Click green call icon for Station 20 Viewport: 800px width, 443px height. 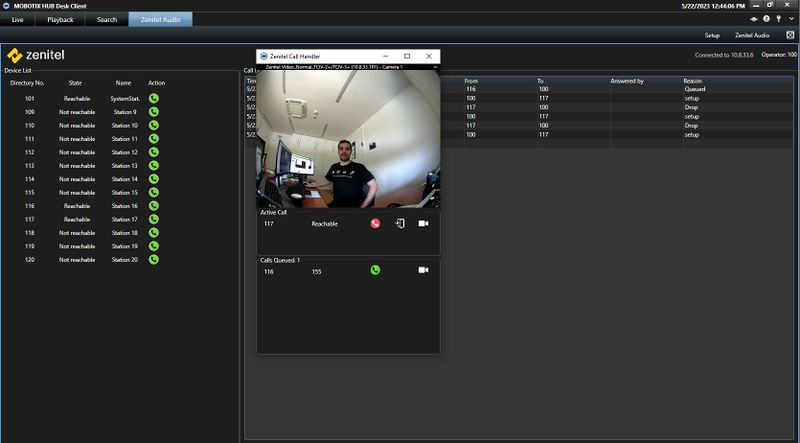pyautogui.click(x=154, y=259)
